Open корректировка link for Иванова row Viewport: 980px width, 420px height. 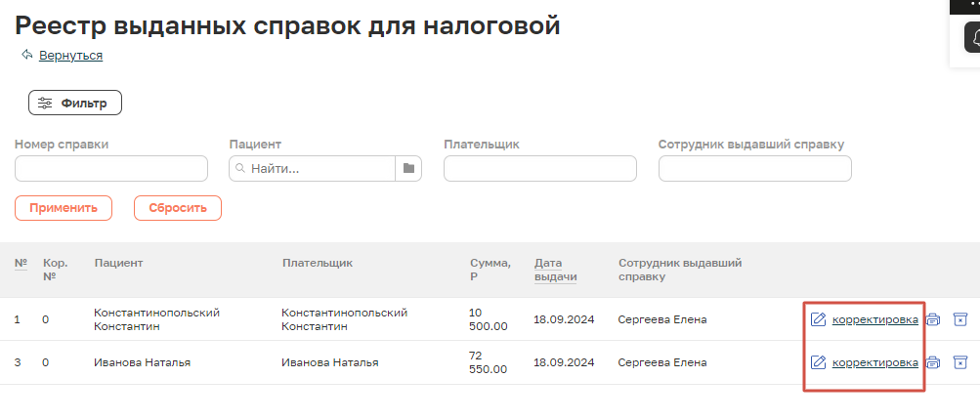pos(874,362)
